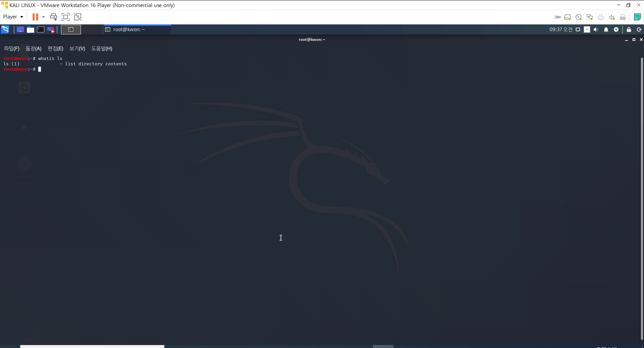Click the 'whatis ls' command text
Image resolution: width=644 pixels, height=348 pixels.
click(50, 59)
